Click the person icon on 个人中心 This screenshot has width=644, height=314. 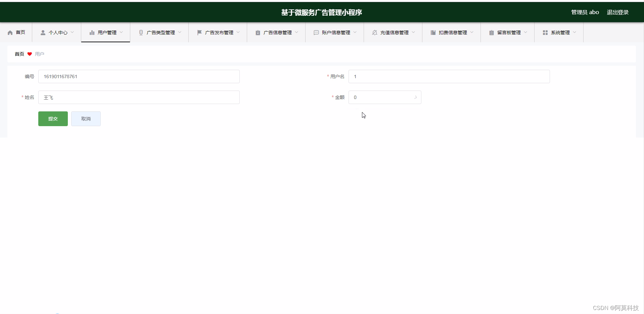(43, 33)
